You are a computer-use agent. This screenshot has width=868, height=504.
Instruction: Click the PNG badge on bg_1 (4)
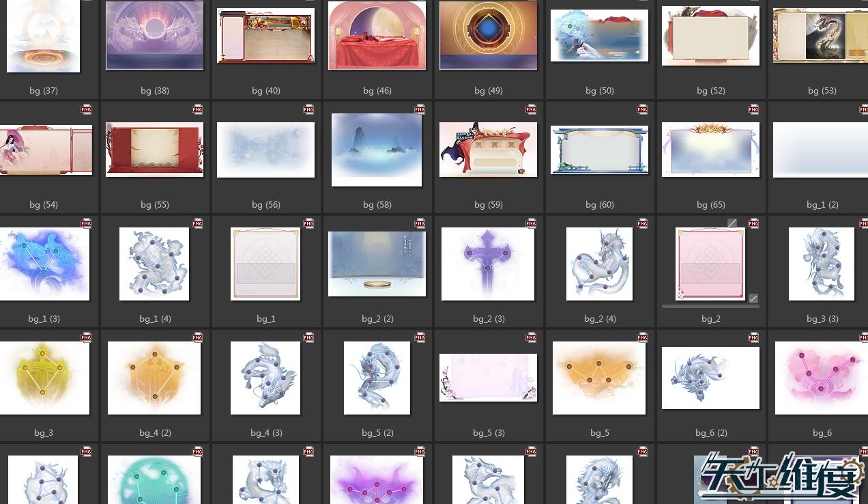tap(197, 223)
